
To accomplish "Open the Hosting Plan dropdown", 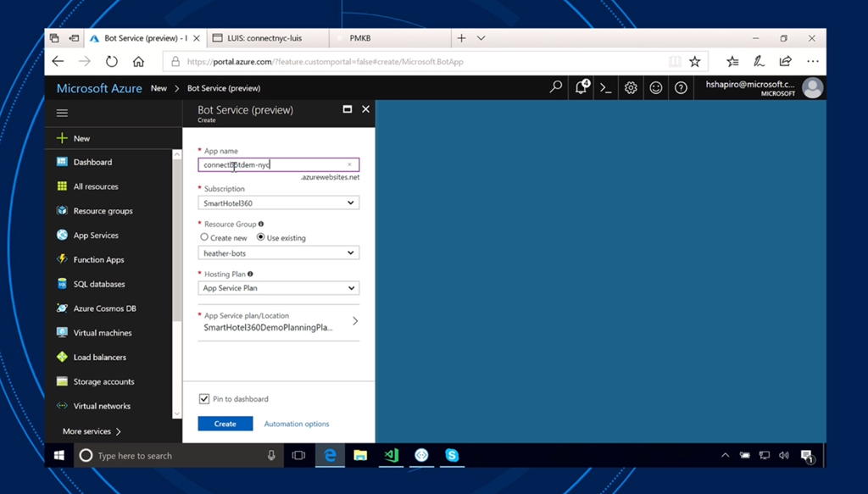I will pos(278,288).
